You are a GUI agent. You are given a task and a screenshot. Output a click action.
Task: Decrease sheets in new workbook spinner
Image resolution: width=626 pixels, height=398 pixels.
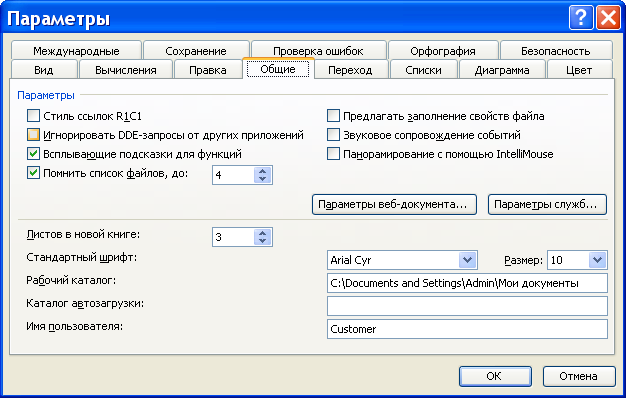click(x=262, y=241)
